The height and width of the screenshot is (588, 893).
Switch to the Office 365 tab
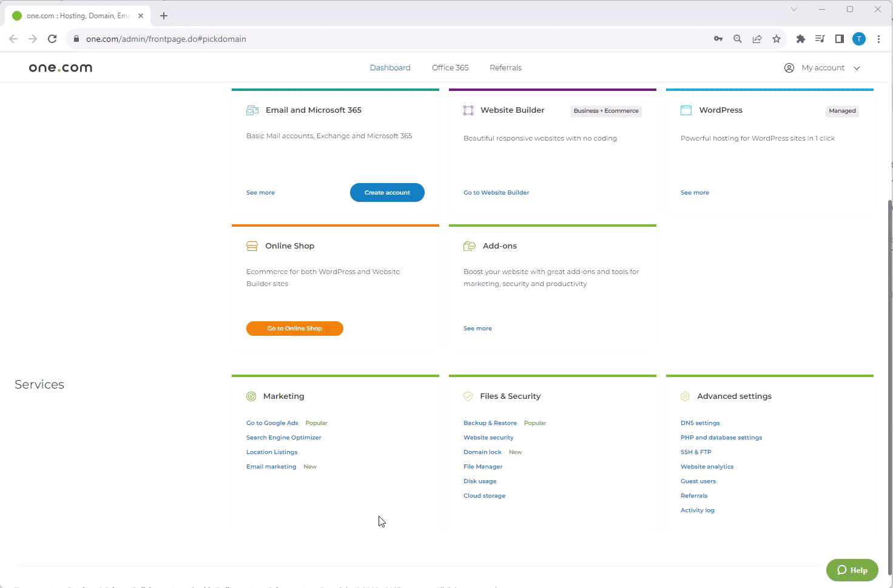(x=450, y=68)
